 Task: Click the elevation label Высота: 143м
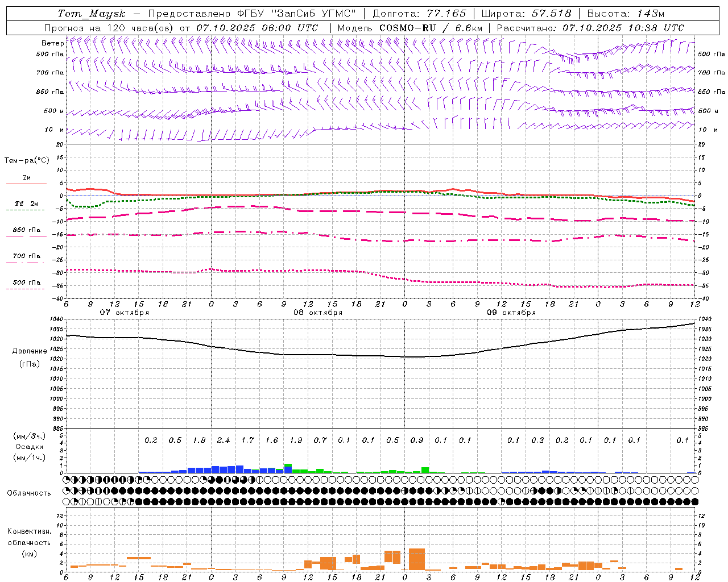pyautogui.click(x=626, y=14)
